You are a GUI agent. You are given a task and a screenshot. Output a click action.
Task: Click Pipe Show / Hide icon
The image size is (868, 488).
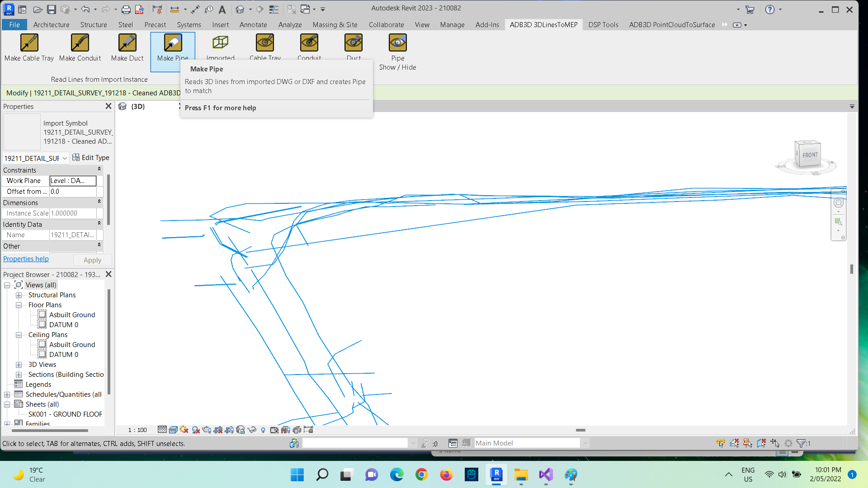pyautogui.click(x=397, y=43)
